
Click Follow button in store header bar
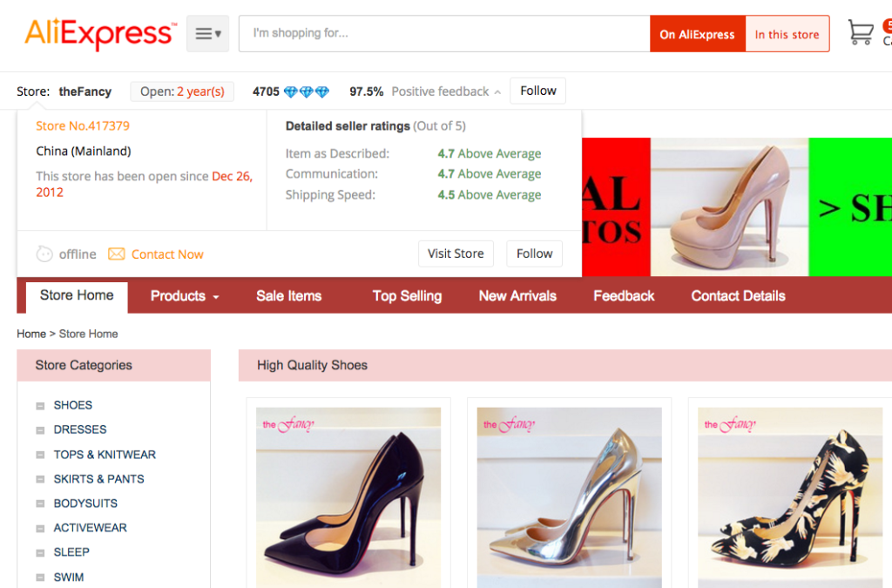pyautogui.click(x=538, y=91)
